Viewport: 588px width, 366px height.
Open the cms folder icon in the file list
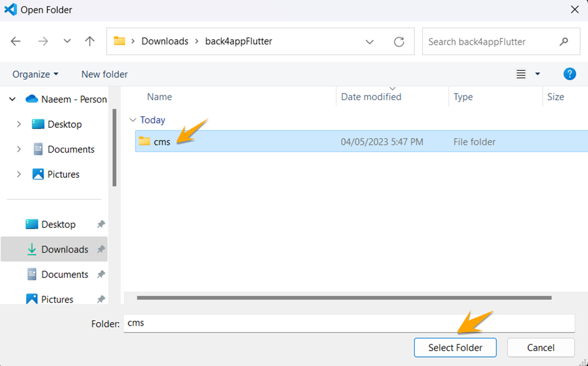point(145,141)
